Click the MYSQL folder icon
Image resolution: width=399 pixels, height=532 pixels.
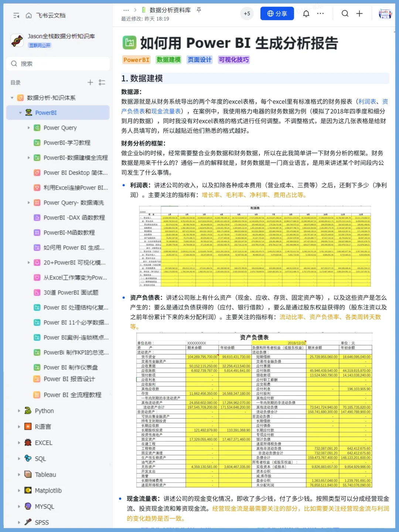click(x=28, y=506)
